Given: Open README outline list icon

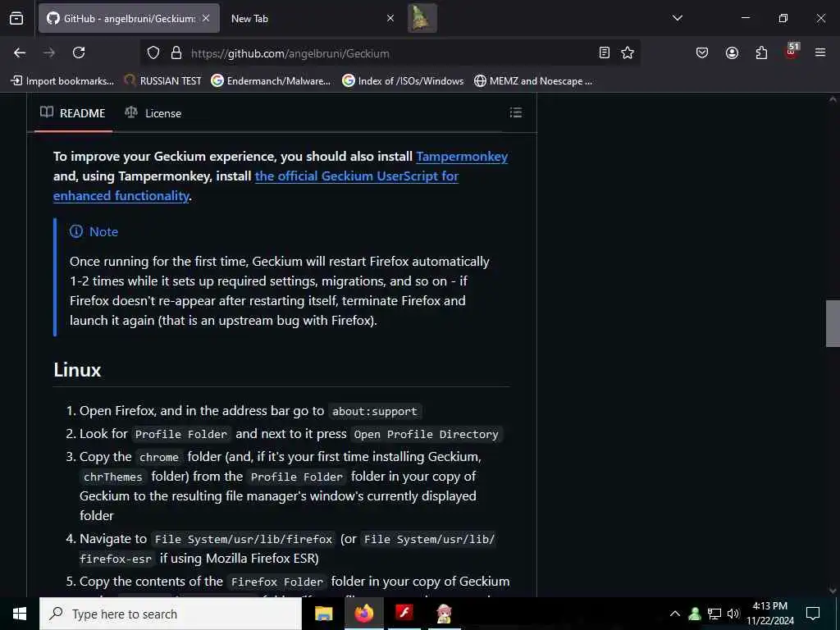Looking at the screenshot, I should (x=516, y=112).
